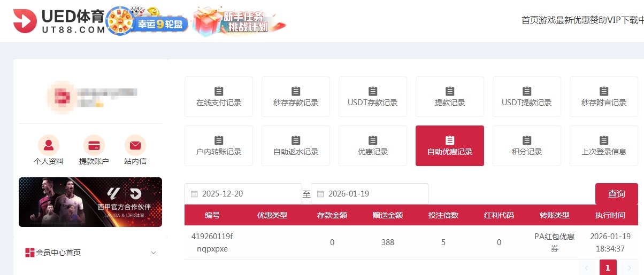
Task: Click clipboard icon above 在线支付记录
Action: 219,91
